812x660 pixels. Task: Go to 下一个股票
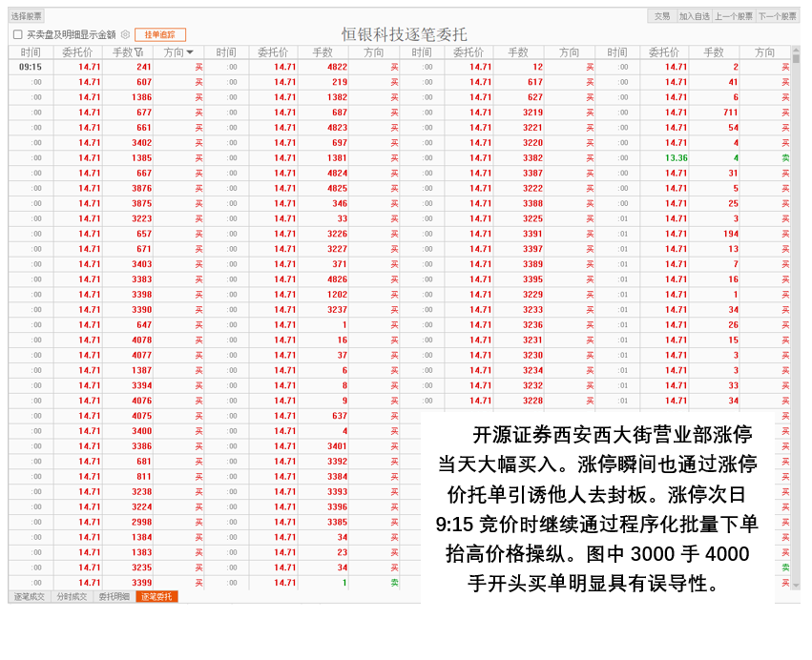pos(777,16)
